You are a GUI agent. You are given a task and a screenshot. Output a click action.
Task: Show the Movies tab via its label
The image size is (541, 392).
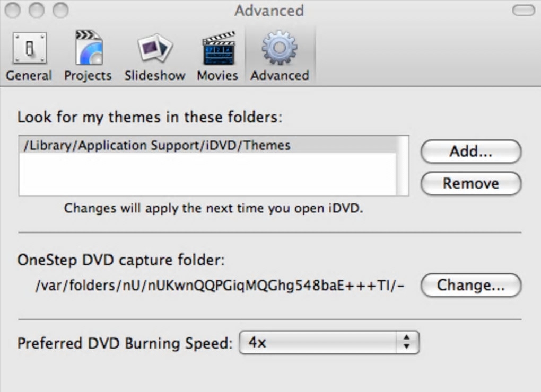tap(217, 76)
